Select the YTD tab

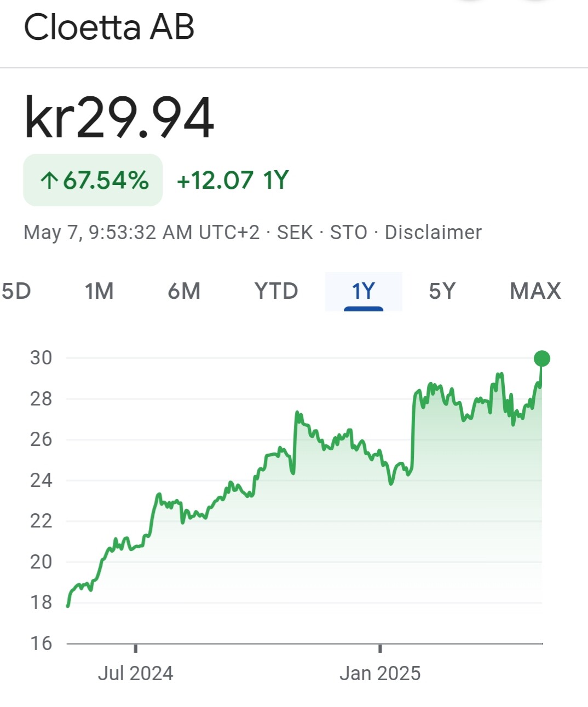[x=276, y=291]
